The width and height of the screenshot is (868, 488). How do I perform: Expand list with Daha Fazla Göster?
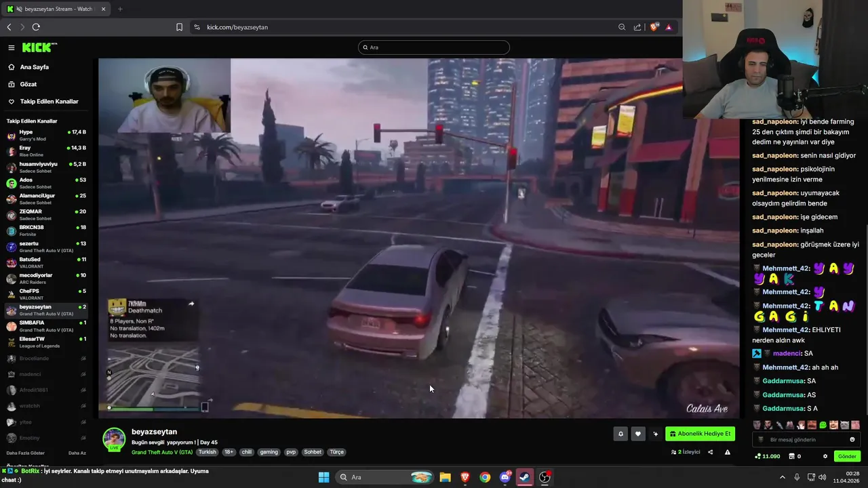[26, 453]
